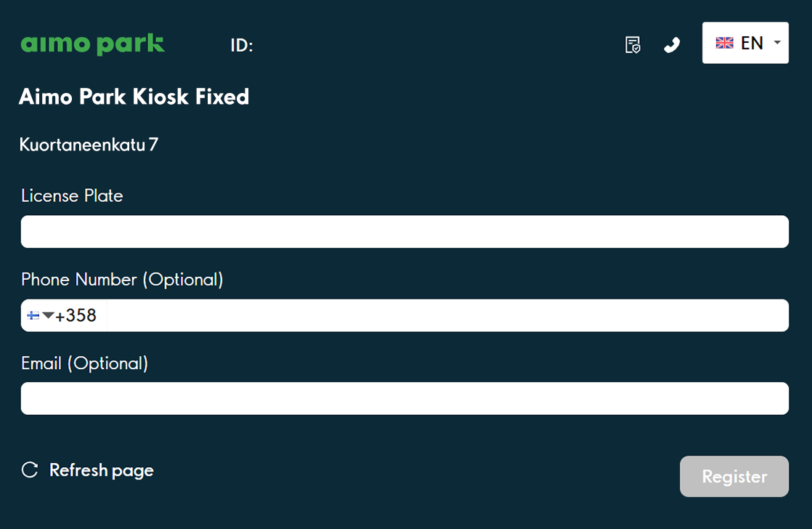Click the UK flag in language selector
The height and width of the screenshot is (529, 812).
(724, 43)
